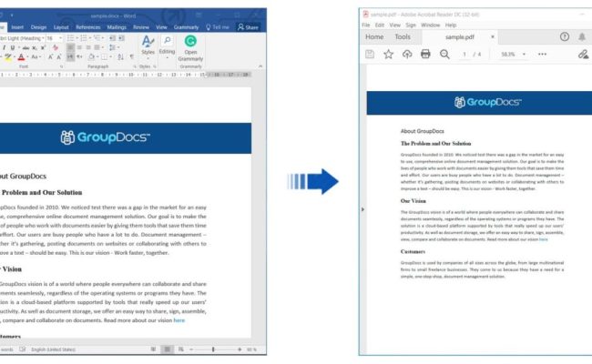Screen dimensions: 592x364
Task: Insert a bulleted list in Word
Action: (x=70, y=38)
